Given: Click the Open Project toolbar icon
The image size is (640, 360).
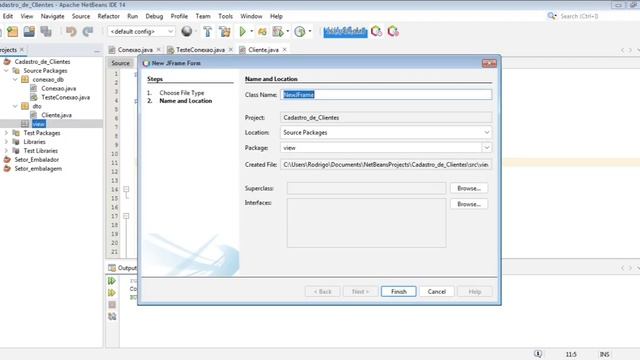Looking at the screenshot, I should point(29,31).
